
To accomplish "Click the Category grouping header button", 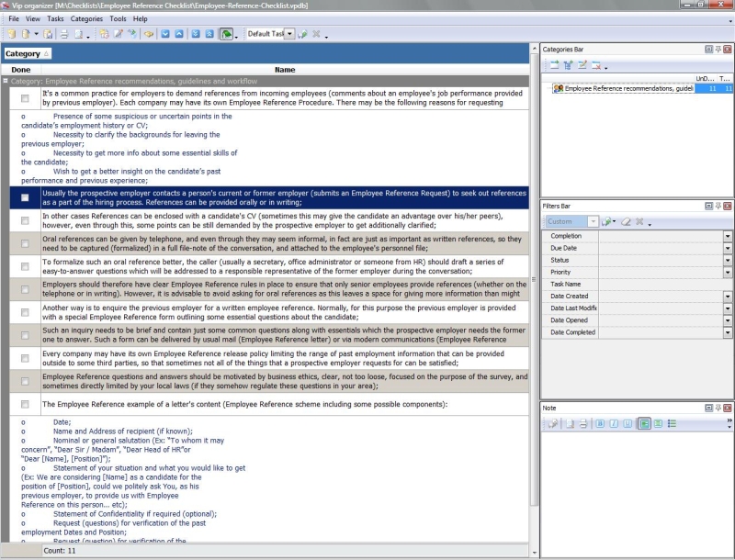I will [x=27, y=54].
